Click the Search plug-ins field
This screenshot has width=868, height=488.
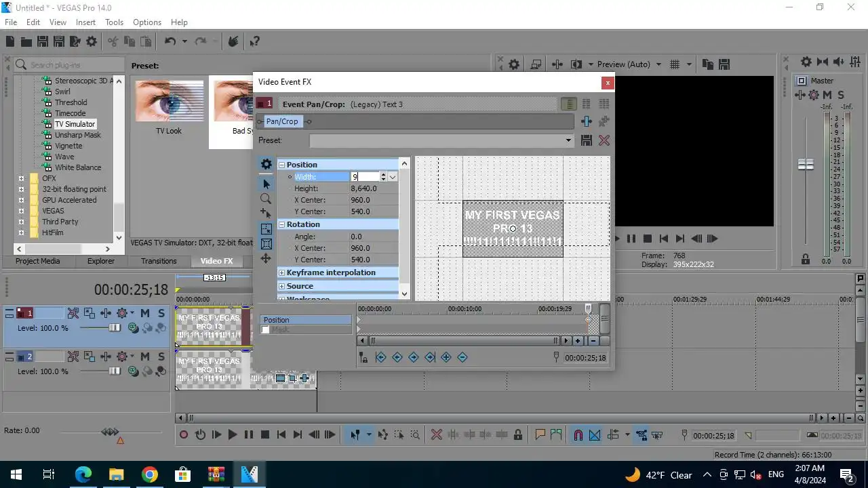tap(68, 65)
